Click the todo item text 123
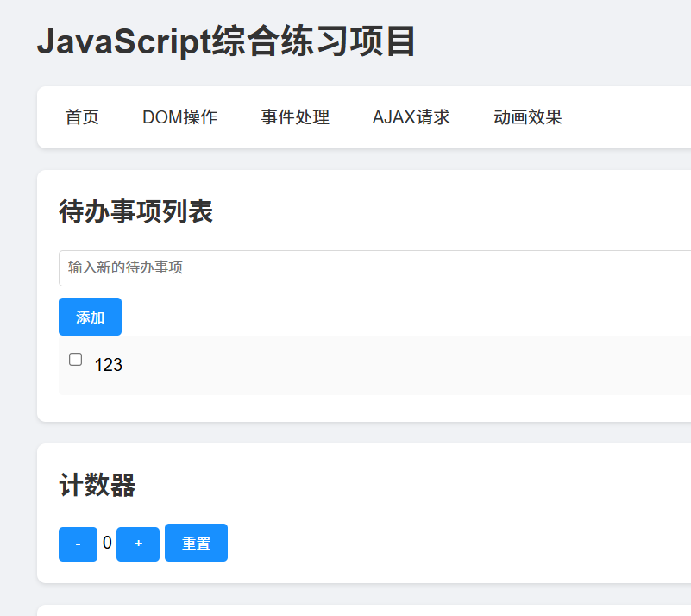Image resolution: width=691 pixels, height=616 pixels. 109,365
